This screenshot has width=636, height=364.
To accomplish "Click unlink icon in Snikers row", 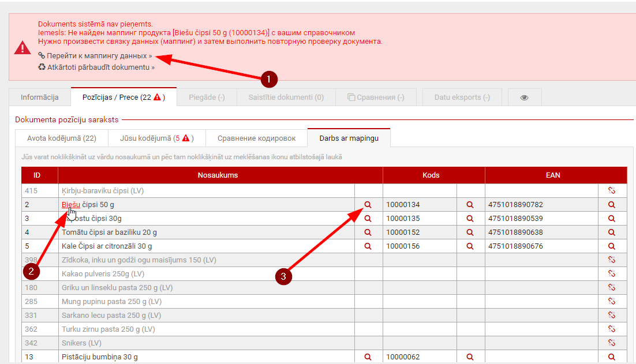I will (612, 343).
